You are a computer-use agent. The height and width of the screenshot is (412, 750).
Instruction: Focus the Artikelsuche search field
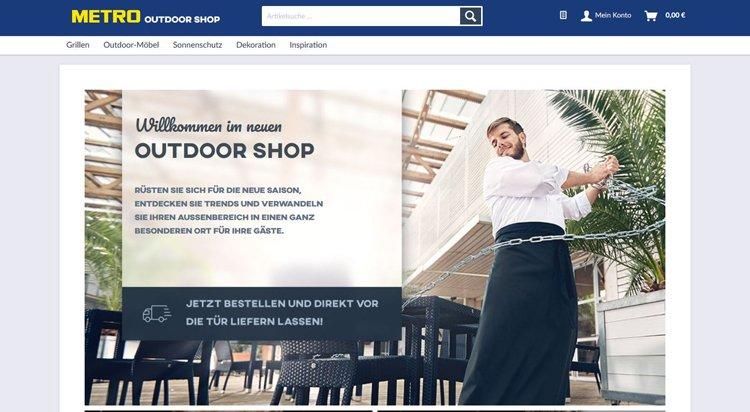point(361,16)
